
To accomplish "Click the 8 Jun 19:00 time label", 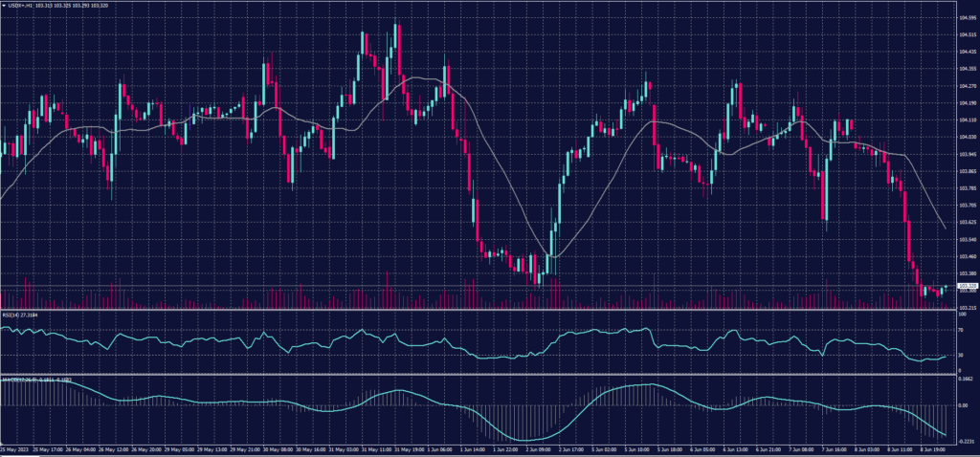I will (933, 449).
